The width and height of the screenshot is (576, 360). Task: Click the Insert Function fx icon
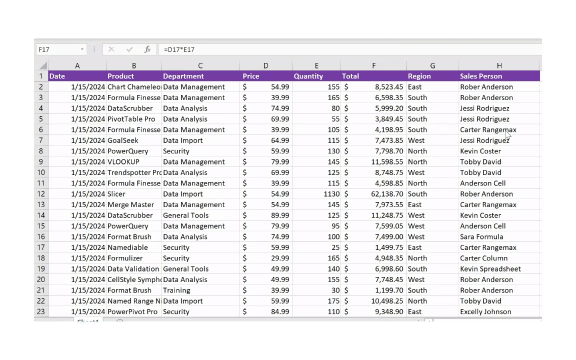pyautogui.click(x=147, y=49)
